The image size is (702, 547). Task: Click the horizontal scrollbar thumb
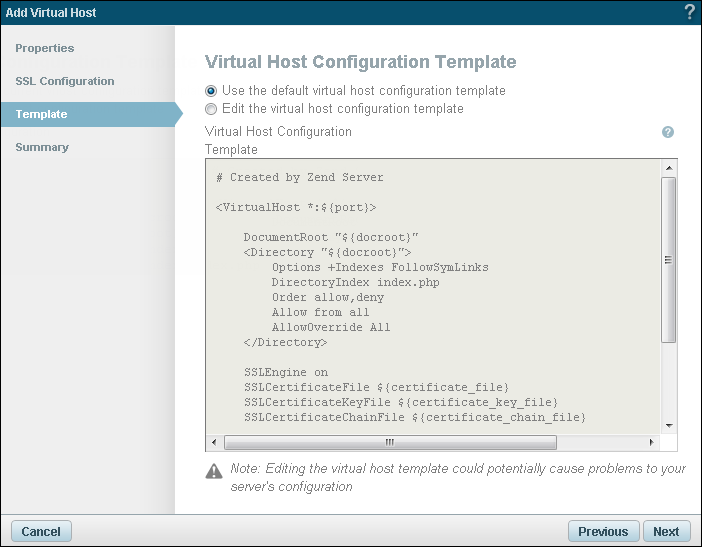tap(389, 442)
